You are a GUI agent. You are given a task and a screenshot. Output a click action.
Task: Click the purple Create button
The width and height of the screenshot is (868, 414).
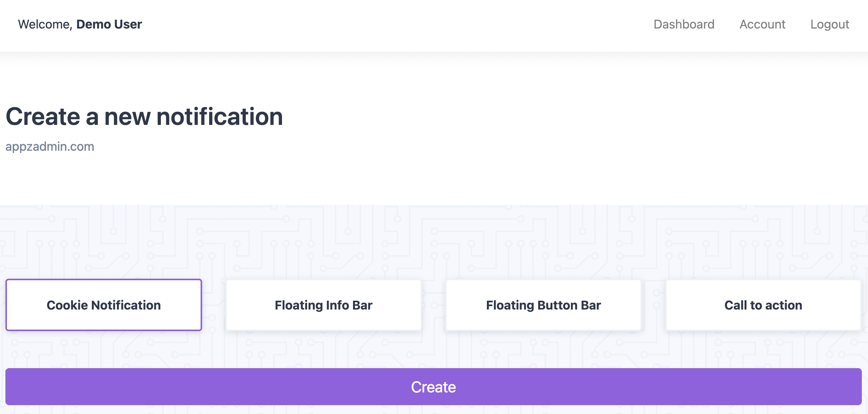click(433, 387)
